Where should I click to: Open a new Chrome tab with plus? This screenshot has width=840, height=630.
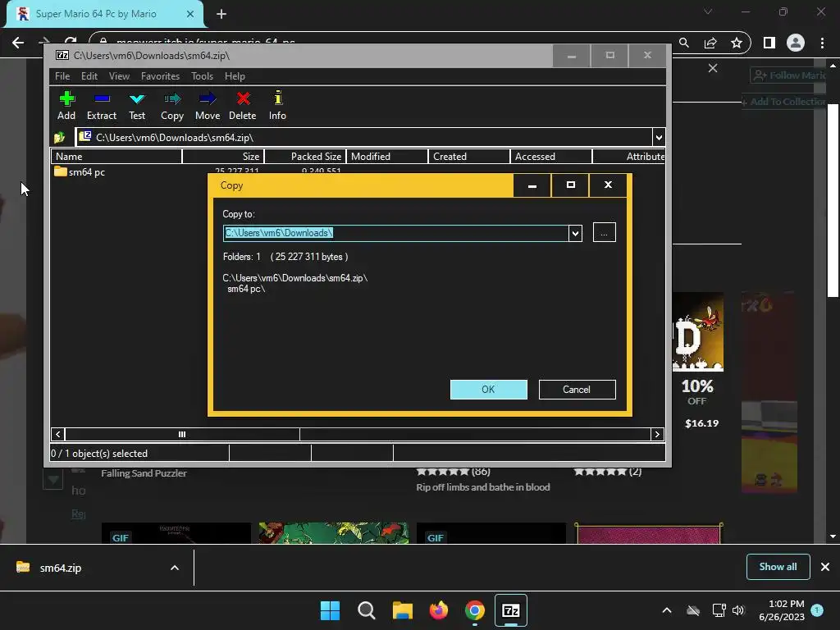(x=221, y=14)
